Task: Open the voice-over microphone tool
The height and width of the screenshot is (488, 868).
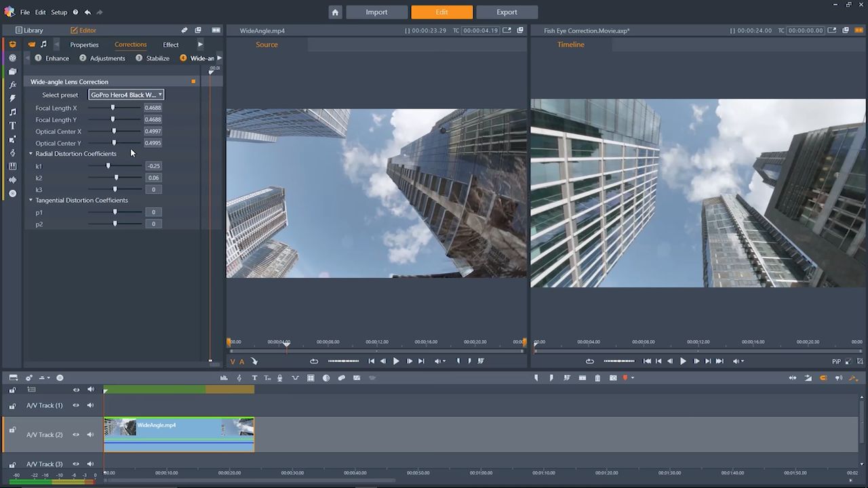Action: pyautogui.click(x=279, y=378)
